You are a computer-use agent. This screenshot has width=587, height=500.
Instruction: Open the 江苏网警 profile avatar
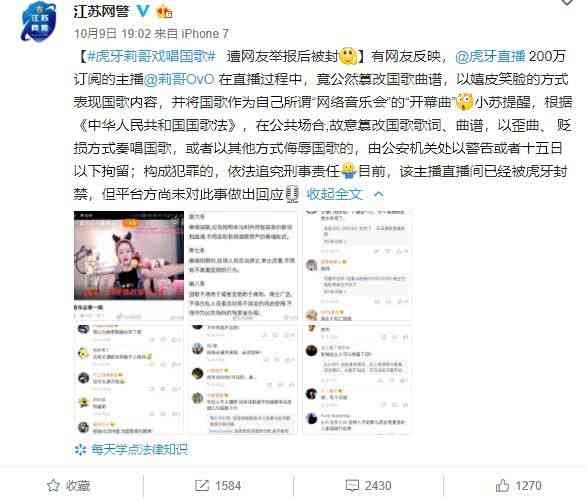[39, 22]
